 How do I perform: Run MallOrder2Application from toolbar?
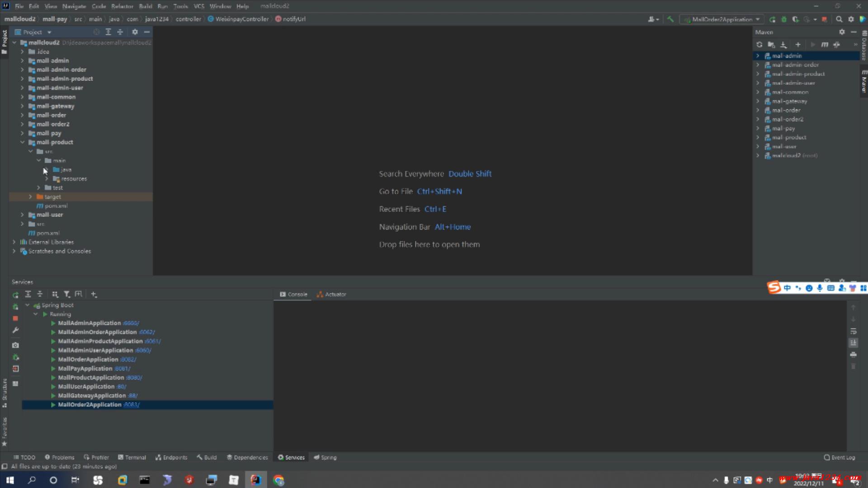point(772,19)
